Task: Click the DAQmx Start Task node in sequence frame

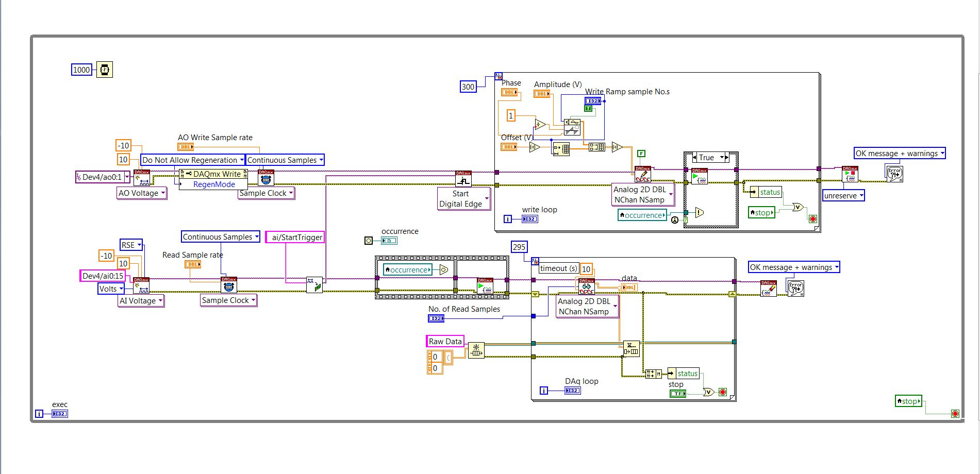Action: [485, 286]
